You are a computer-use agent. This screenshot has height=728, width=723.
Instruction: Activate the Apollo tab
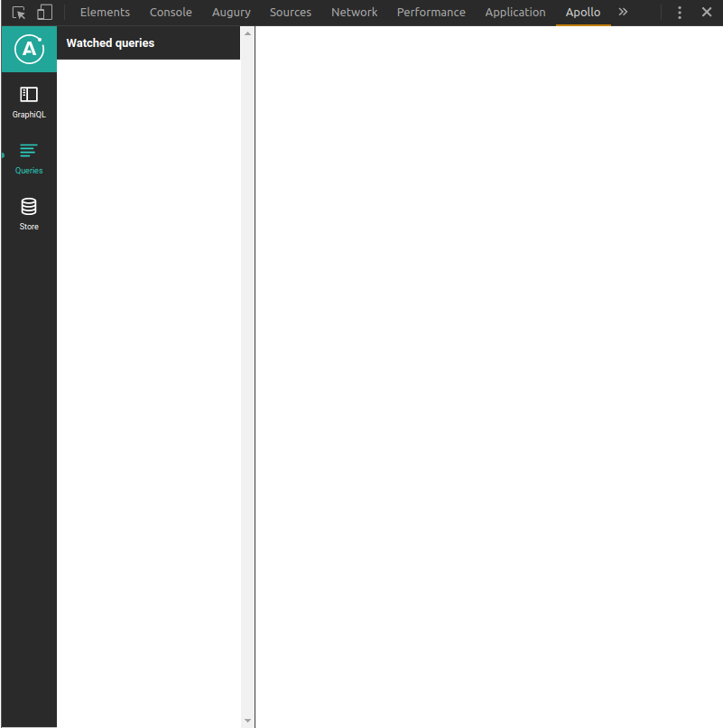tap(583, 12)
